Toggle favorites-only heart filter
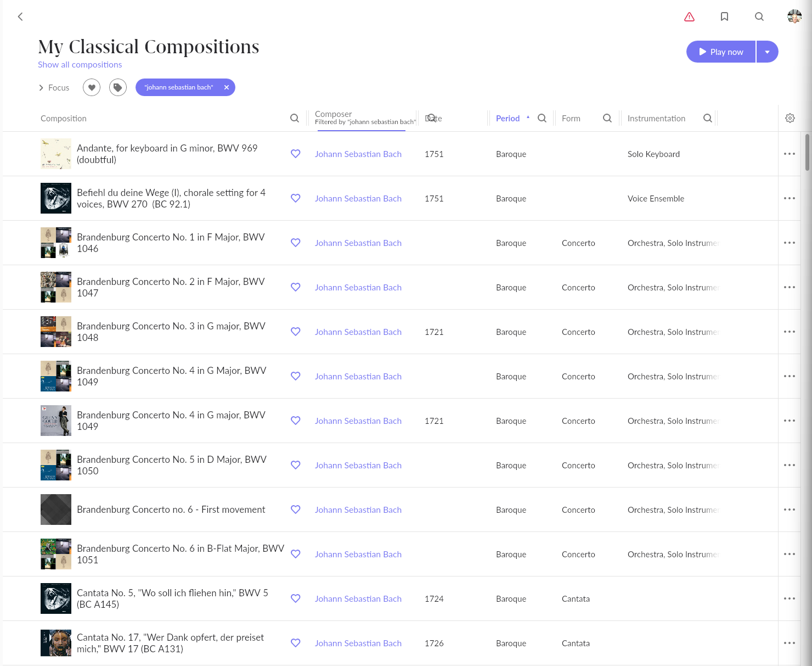Screen dimensions: 812x666 [x=92, y=87]
